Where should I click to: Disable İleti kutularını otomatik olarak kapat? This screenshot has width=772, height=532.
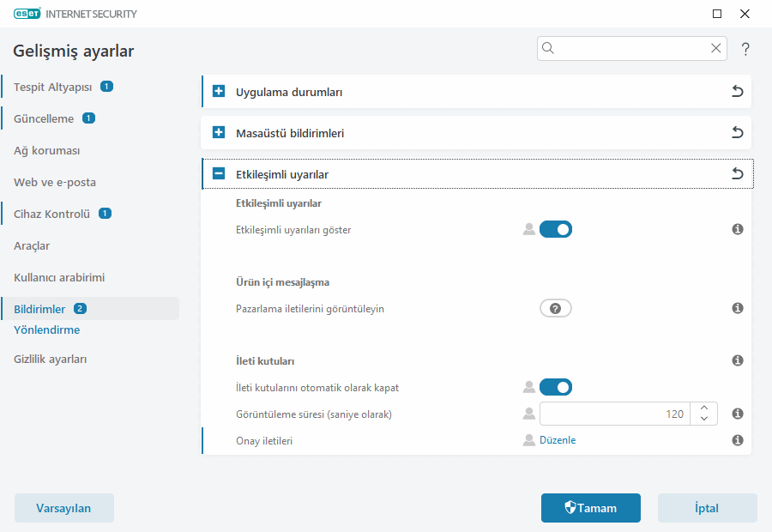[555, 388]
